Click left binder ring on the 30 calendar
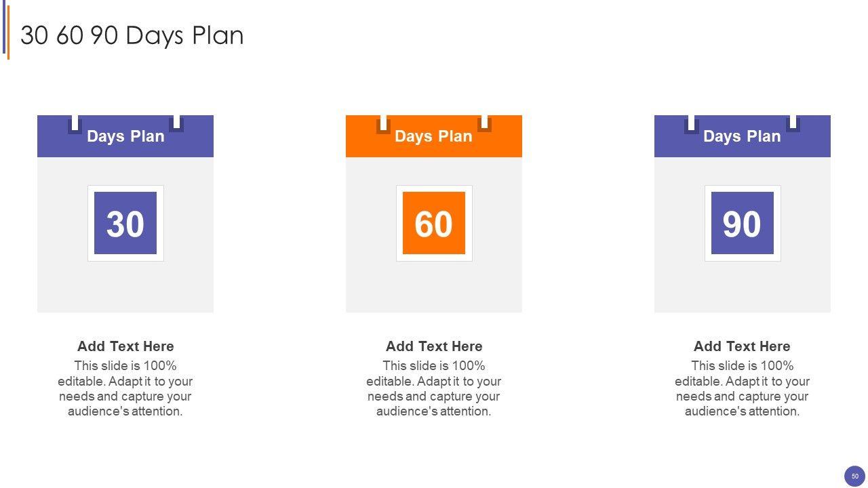Image resolution: width=868 pixels, height=488 pixels. 75,123
